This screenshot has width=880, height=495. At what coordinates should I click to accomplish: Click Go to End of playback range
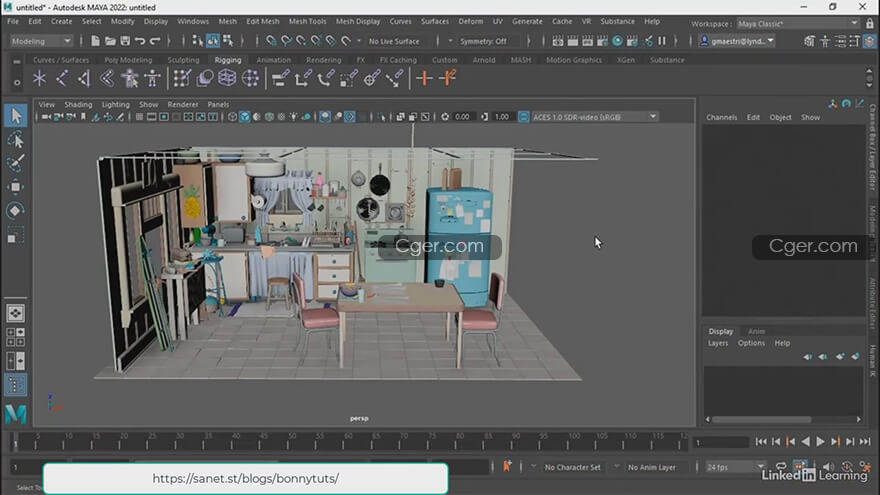[x=865, y=442]
